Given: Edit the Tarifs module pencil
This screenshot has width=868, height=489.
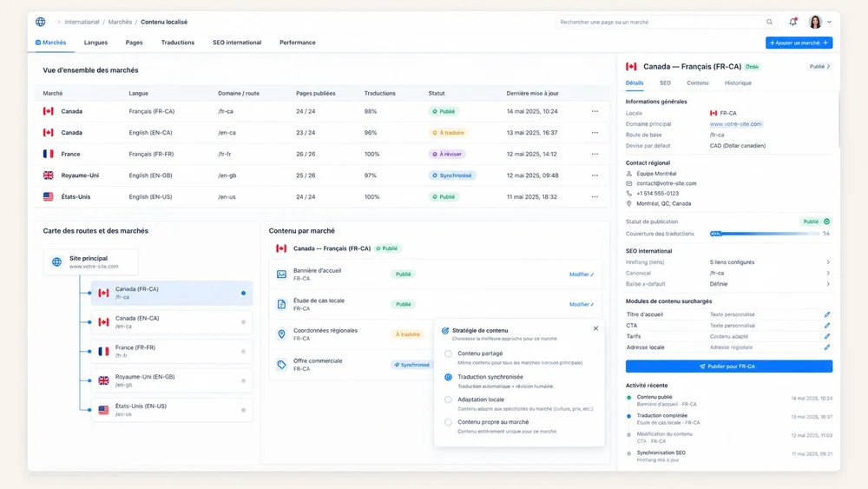Looking at the screenshot, I should click(826, 336).
